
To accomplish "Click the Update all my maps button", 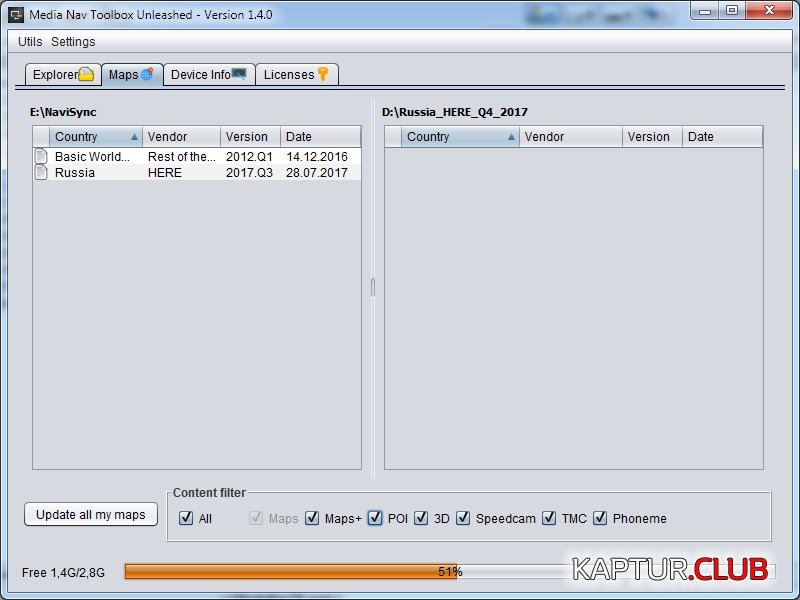I will click(x=91, y=514).
